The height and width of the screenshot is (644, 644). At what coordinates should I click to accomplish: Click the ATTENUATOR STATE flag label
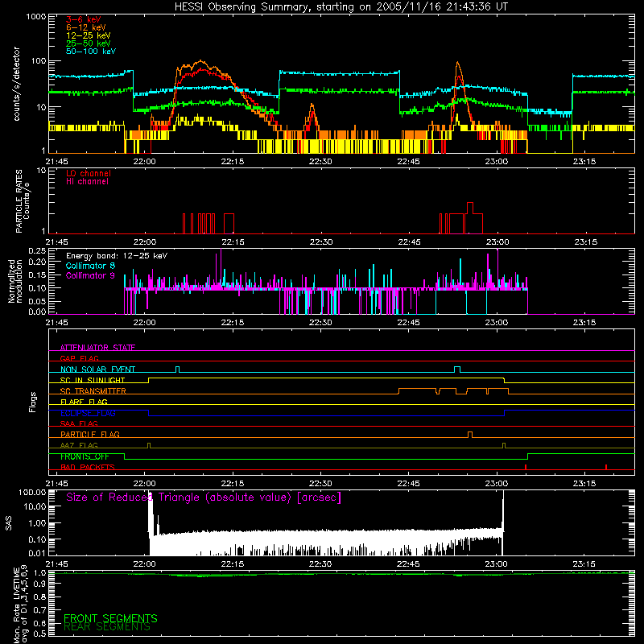[97, 348]
